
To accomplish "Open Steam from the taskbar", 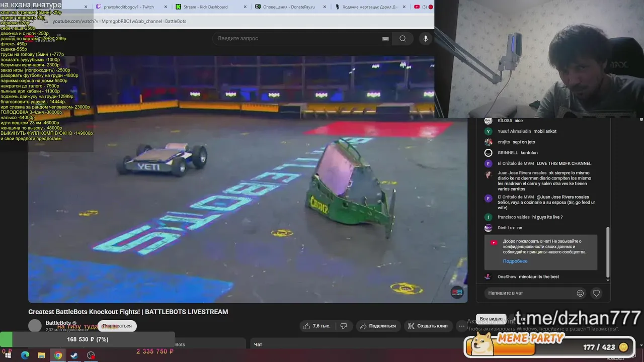I will 74,355.
